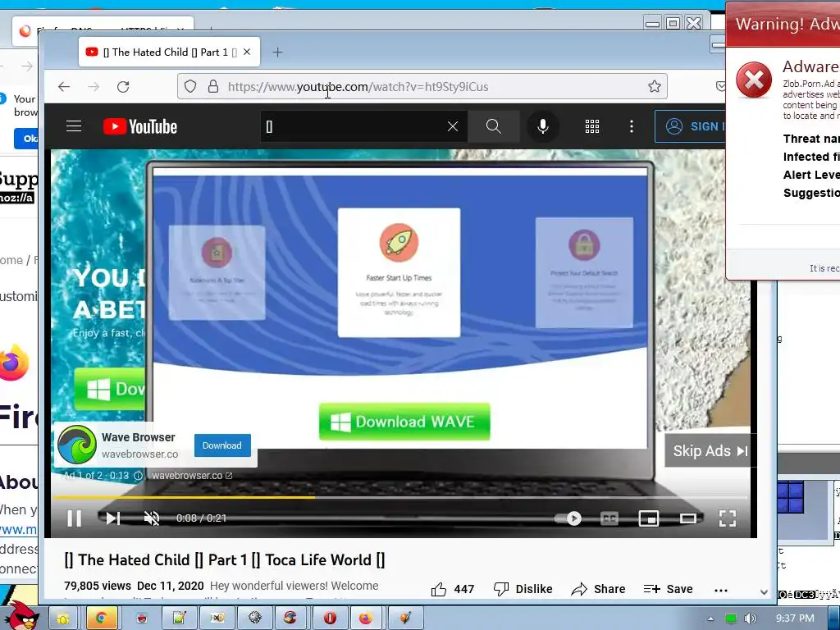Open Chrome from the taskbar
840x630 pixels.
coord(101,619)
